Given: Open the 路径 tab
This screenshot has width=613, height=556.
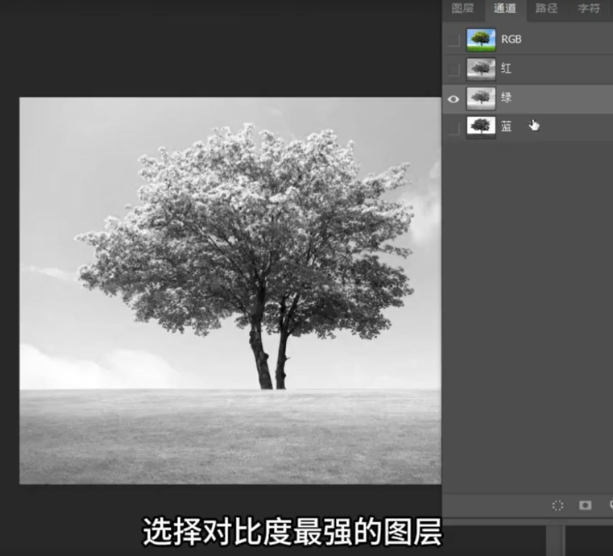Looking at the screenshot, I should click(x=546, y=9).
